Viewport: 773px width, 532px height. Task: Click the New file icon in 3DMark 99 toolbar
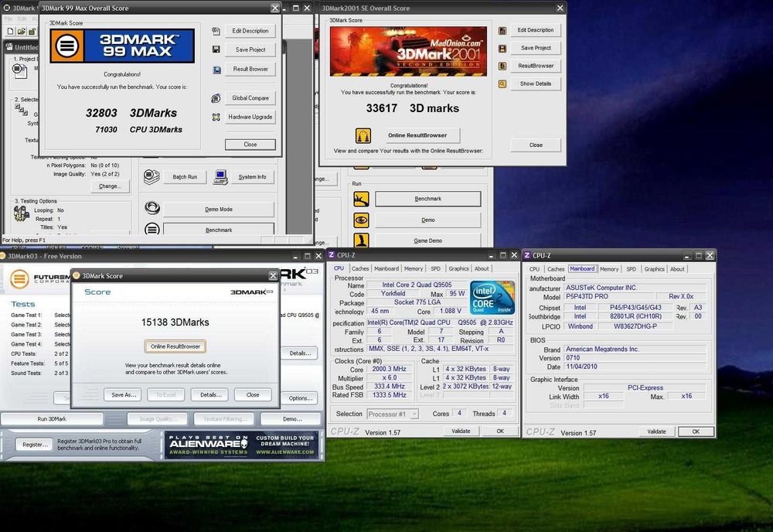point(10,31)
